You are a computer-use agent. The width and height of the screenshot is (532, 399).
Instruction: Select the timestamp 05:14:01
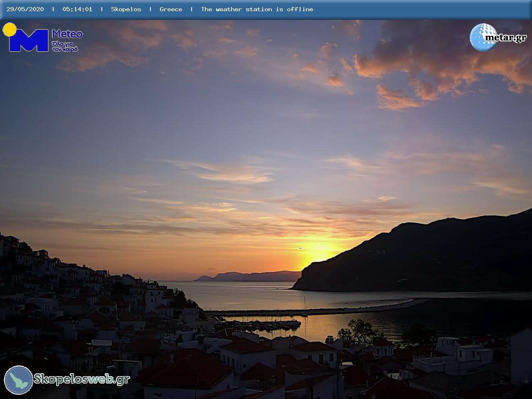[x=77, y=9]
